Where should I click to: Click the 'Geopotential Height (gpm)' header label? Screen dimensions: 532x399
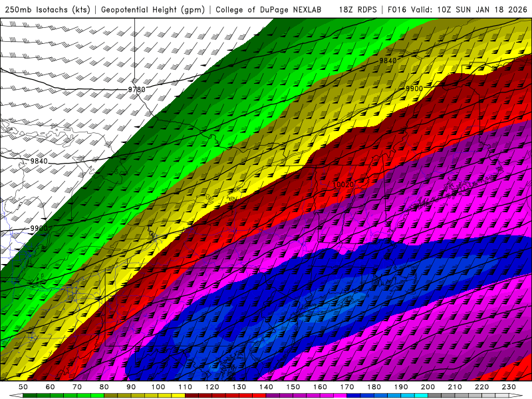(x=153, y=9)
